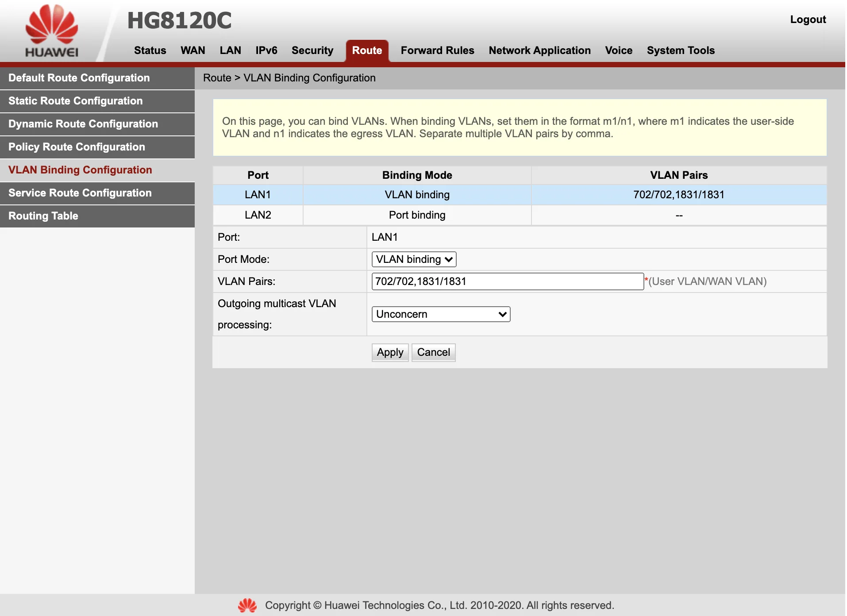Viewport: 847px width, 616px height.
Task: Expand the Port Mode dropdown
Action: [x=413, y=259]
